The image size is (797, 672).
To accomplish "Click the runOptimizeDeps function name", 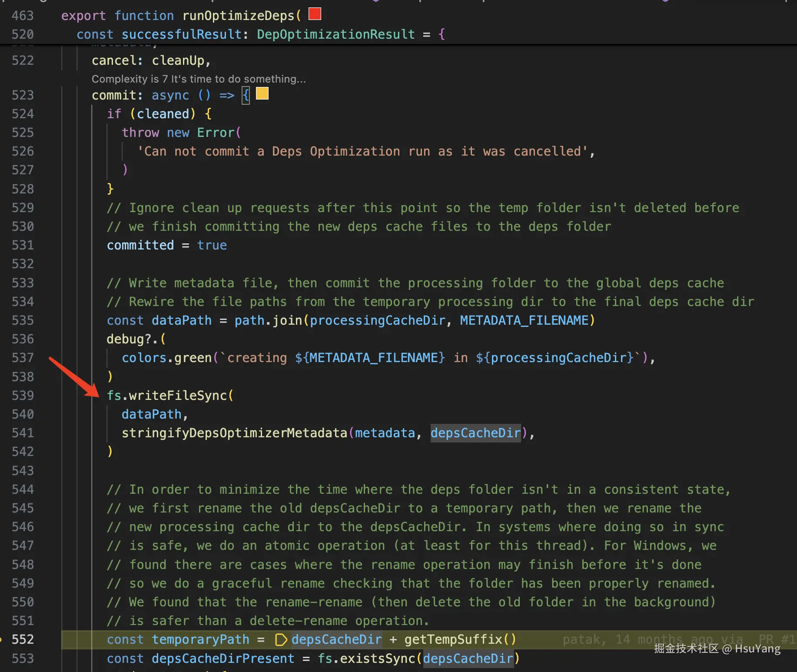I will pos(238,16).
